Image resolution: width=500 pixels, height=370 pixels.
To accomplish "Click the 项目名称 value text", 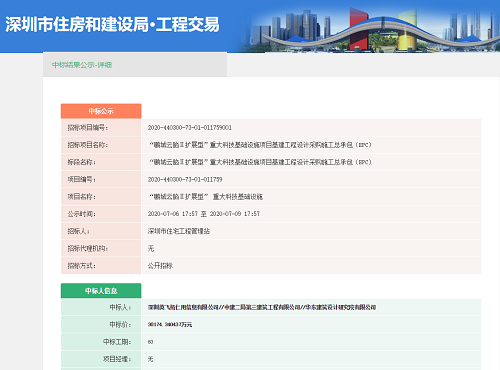I will pos(206,197).
